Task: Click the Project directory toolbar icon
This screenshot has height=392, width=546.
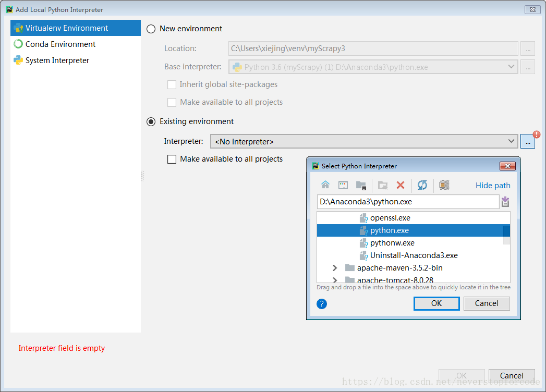Action: [361, 185]
